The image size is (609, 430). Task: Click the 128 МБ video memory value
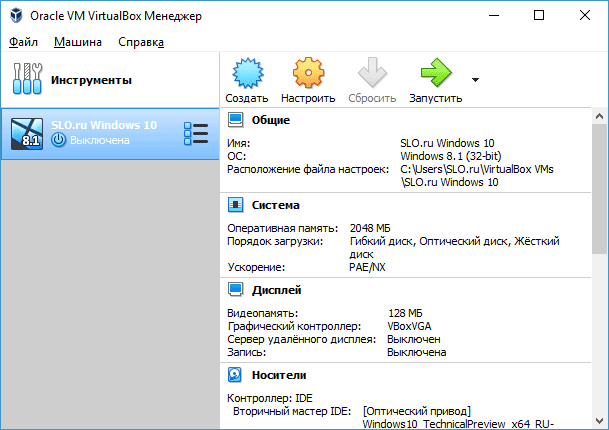[x=405, y=313]
